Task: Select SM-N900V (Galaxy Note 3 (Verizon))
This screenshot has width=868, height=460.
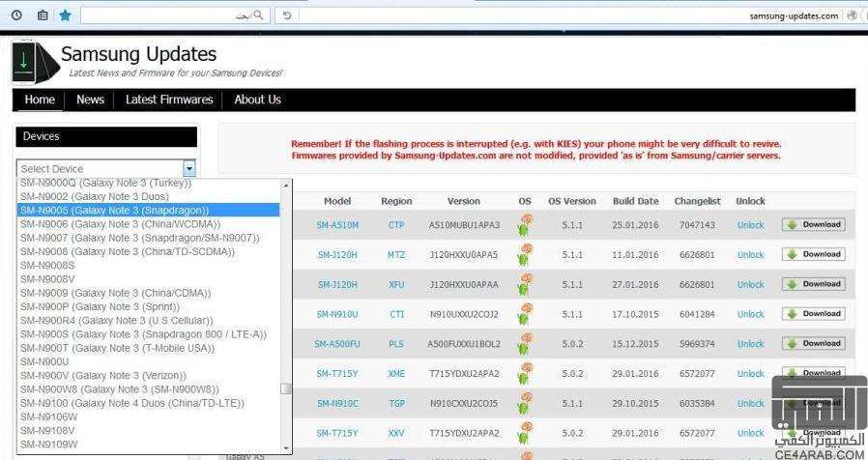Action: point(148,375)
